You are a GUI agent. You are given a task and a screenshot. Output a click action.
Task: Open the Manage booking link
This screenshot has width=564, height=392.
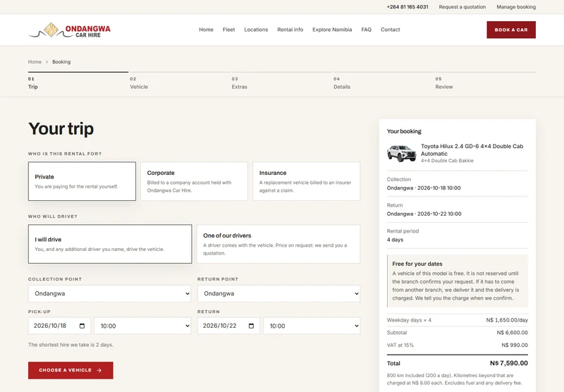(516, 7)
